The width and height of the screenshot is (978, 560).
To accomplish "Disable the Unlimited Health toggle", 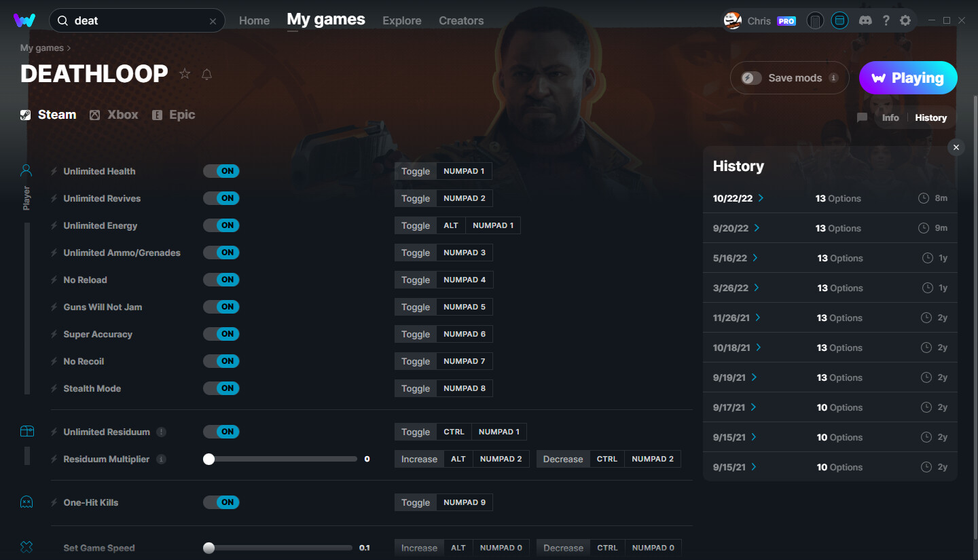I will click(221, 171).
